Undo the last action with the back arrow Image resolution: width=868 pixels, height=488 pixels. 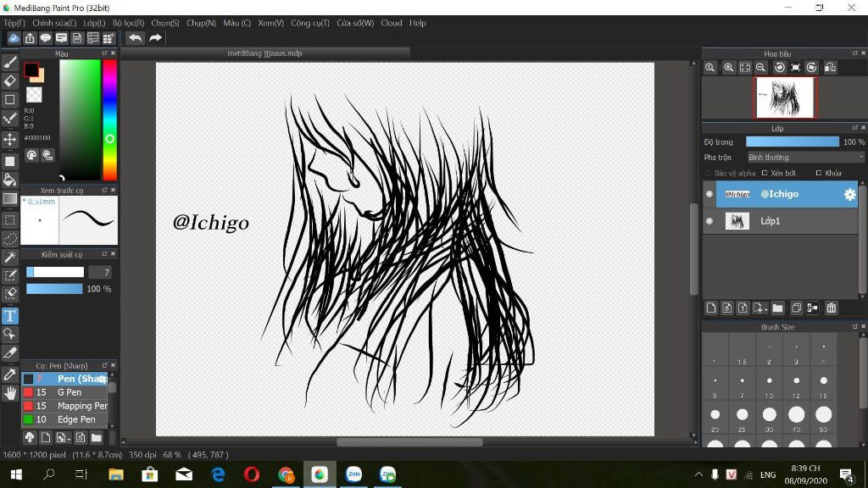[135, 38]
